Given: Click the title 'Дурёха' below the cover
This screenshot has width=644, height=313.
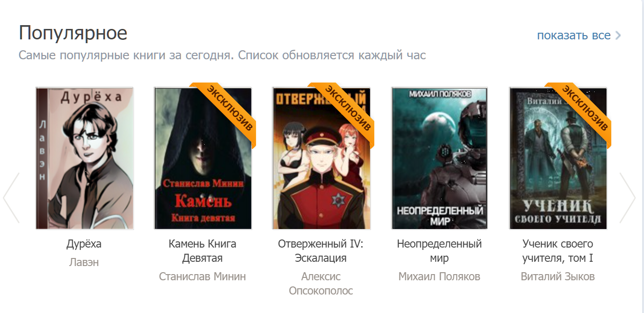Looking at the screenshot, I should click(x=84, y=244).
